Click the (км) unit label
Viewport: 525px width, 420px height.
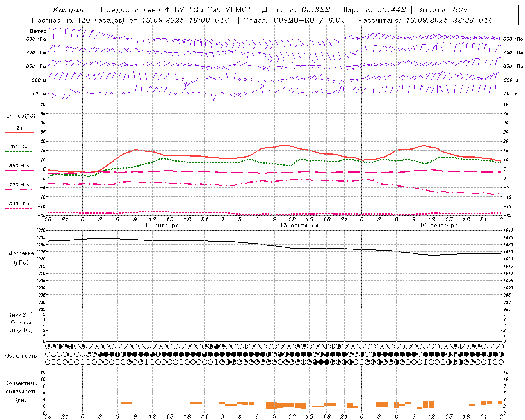pyautogui.click(x=21, y=399)
